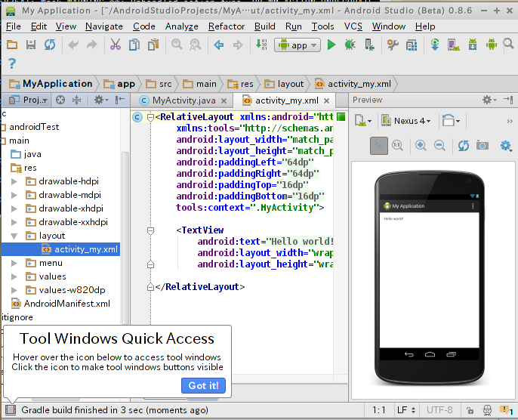518x420 pixels.
Task: Click the Cut scissors icon
Action: pos(115,45)
